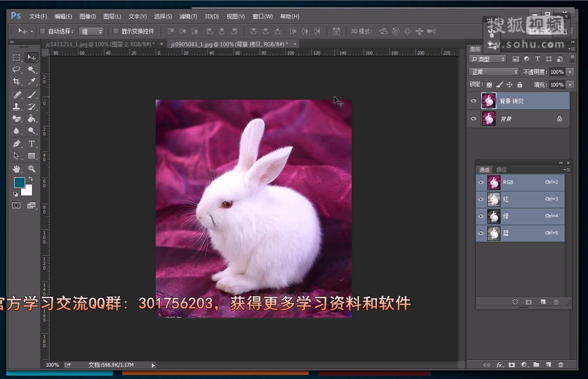Viewport: 588px width, 379px height.
Task: Select the Pen tool
Action: (16, 144)
